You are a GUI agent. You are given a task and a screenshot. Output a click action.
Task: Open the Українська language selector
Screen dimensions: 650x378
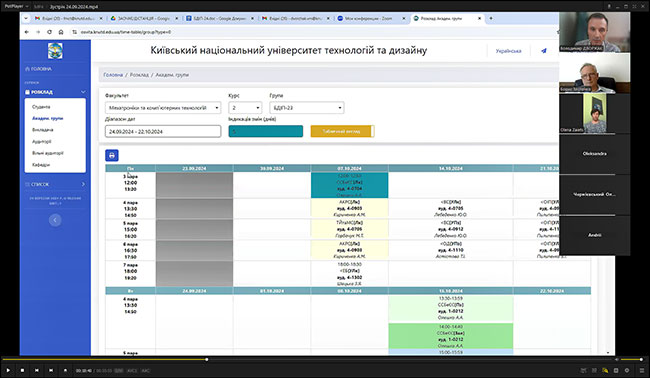[508, 51]
